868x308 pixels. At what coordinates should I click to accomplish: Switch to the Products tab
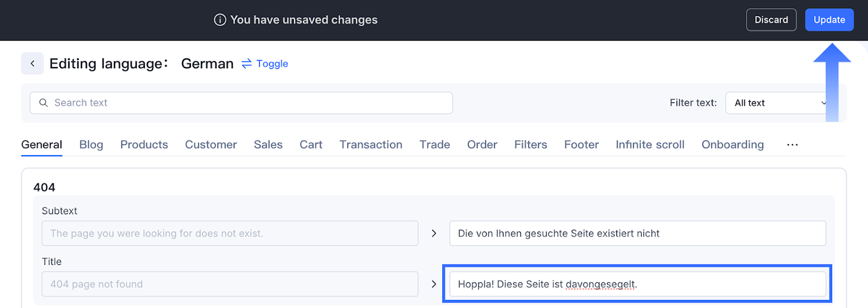pos(144,145)
